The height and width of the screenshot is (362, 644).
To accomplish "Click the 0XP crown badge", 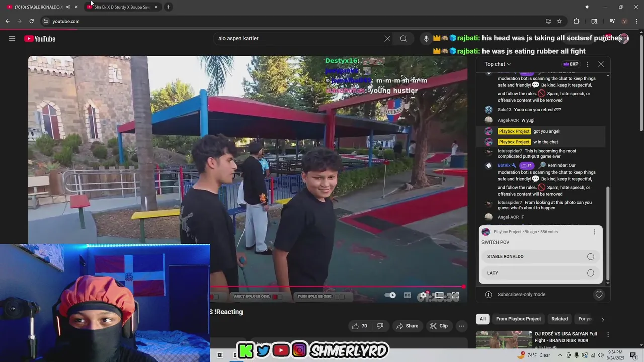I will [x=571, y=64].
